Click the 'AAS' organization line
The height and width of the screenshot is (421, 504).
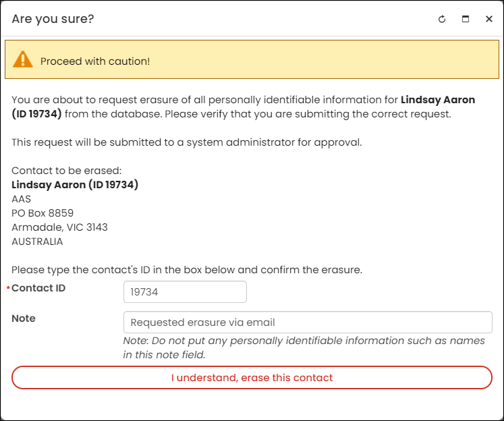(21, 199)
